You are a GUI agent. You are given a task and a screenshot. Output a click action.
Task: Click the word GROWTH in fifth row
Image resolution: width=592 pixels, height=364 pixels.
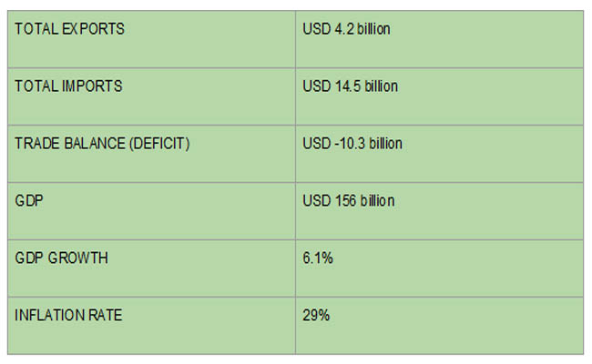tap(78, 258)
